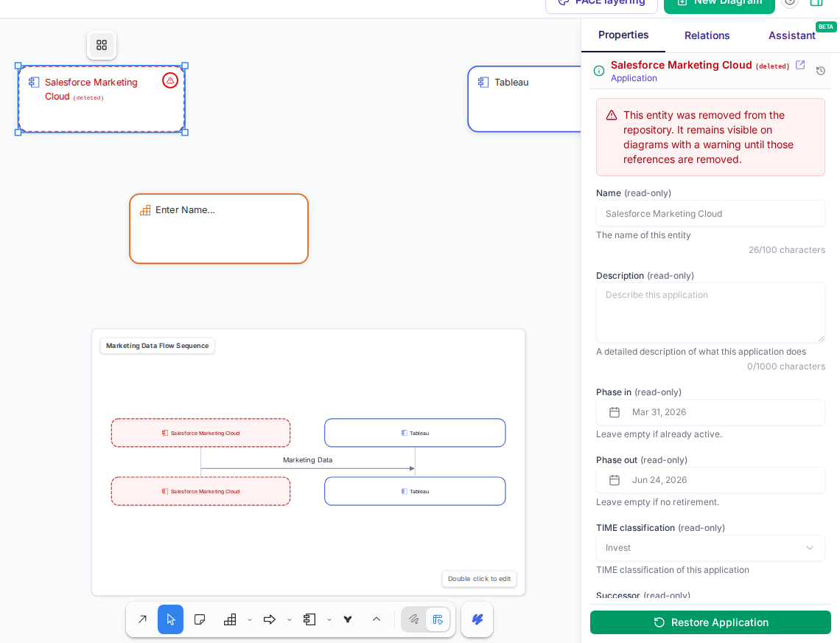Screen dimensions: 840x643
Task: Click the Marketing Data flow label
Action: tap(307, 460)
